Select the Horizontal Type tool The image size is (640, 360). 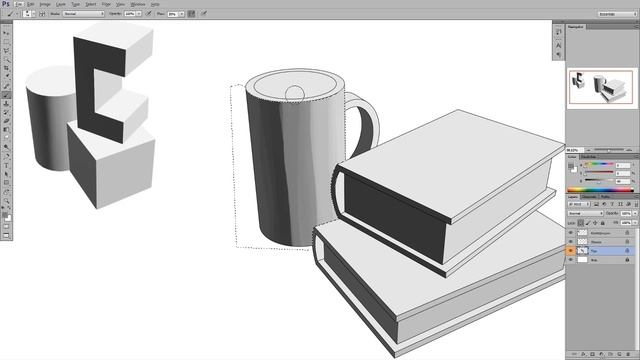point(6,165)
